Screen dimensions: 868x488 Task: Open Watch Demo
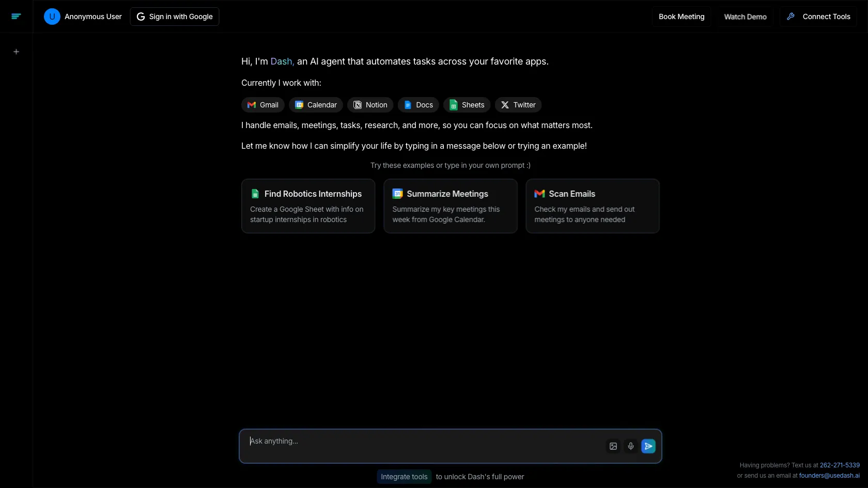pyautogui.click(x=745, y=17)
